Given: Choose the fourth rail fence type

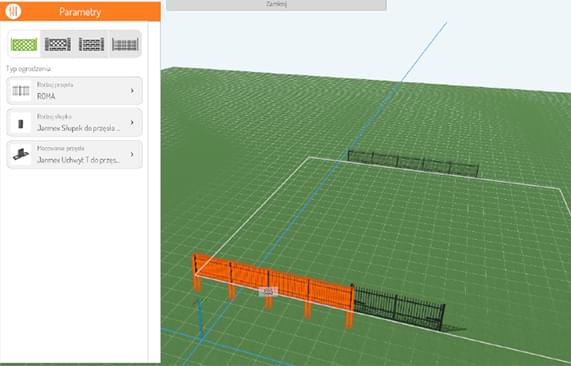Looking at the screenshot, I should pos(125,44).
